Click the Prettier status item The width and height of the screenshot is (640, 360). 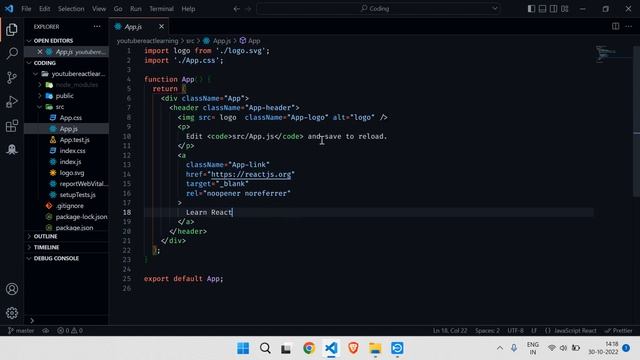[x=618, y=331]
